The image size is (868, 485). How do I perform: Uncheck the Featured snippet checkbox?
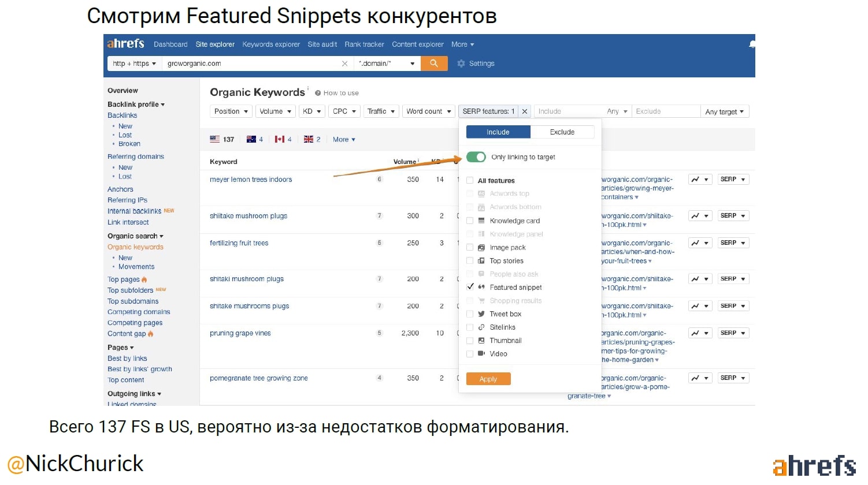pos(470,287)
